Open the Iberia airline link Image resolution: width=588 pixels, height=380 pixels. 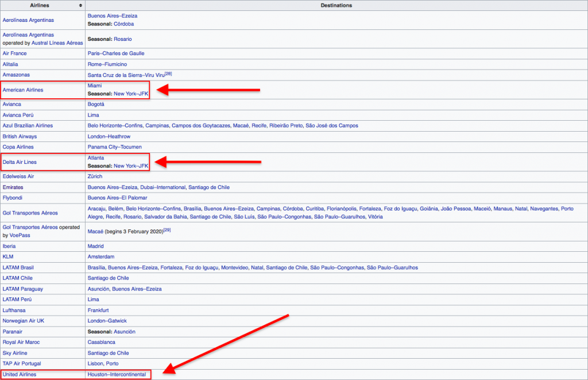9,246
